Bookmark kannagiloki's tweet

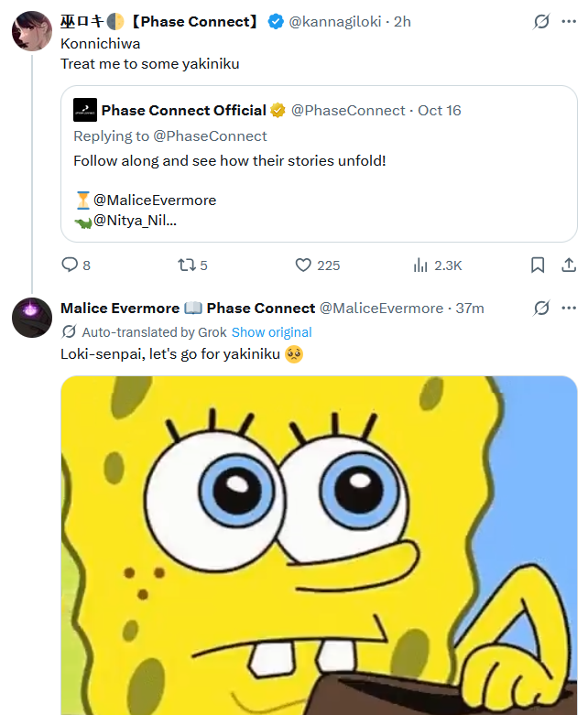538,265
